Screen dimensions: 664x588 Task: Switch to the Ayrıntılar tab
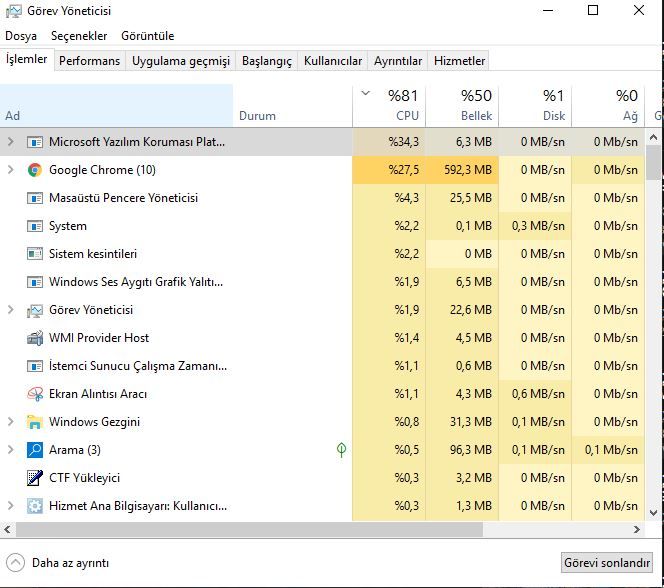pos(398,61)
